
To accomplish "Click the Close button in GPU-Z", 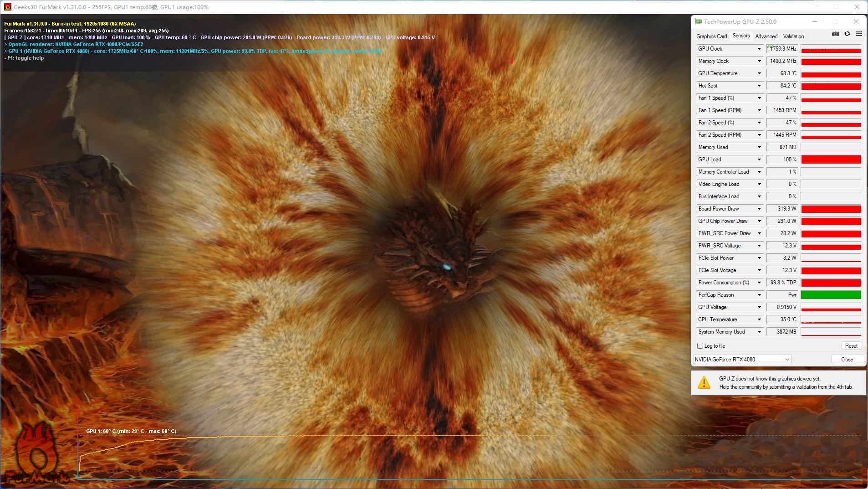I will [x=847, y=360].
